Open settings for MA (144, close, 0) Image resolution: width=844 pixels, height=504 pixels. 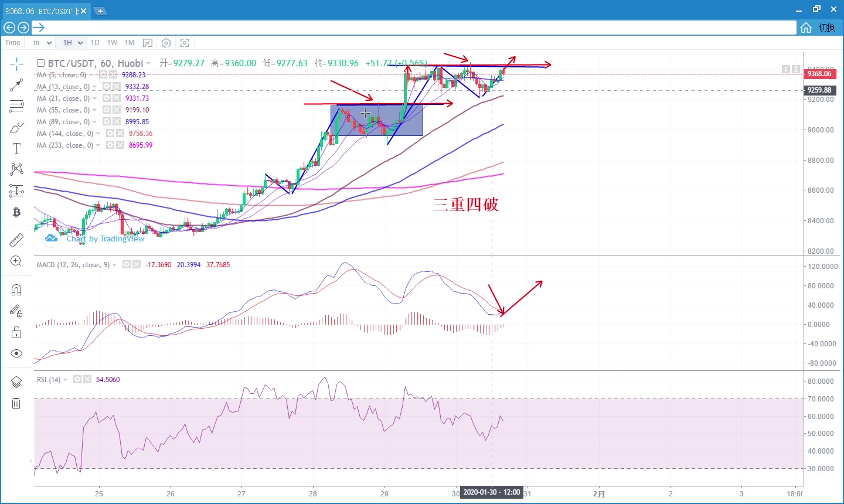[x=110, y=134]
